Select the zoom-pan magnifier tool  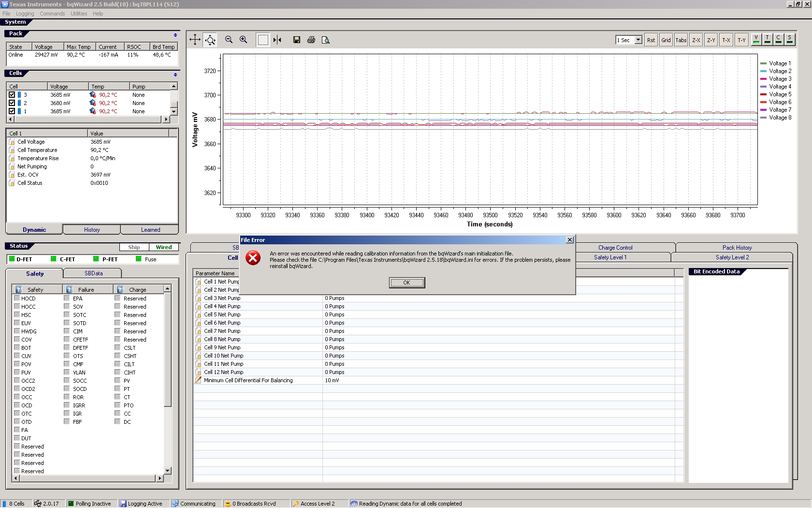(x=210, y=40)
